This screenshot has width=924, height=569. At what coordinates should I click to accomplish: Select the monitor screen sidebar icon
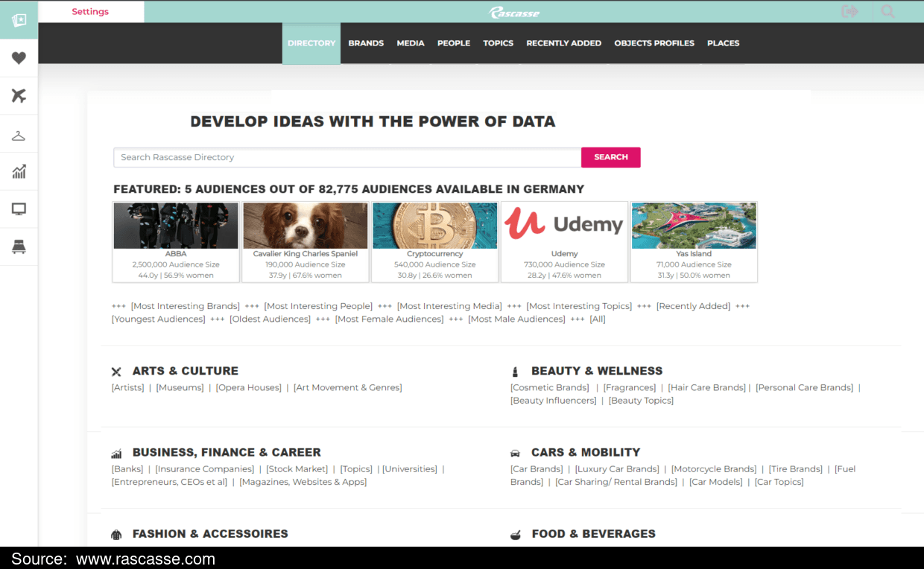pos(19,209)
